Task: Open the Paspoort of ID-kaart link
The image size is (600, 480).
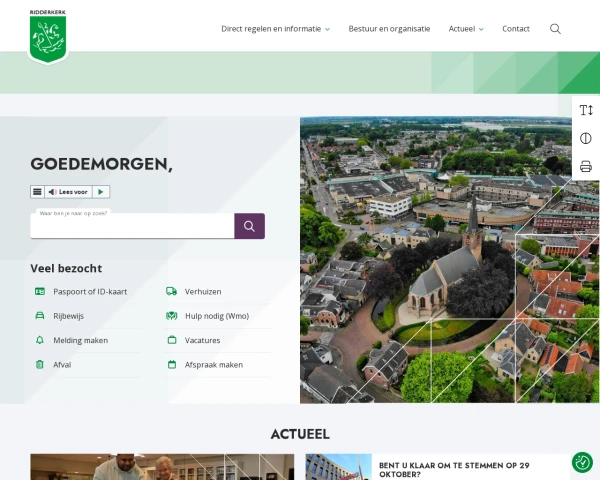Action: click(x=89, y=291)
